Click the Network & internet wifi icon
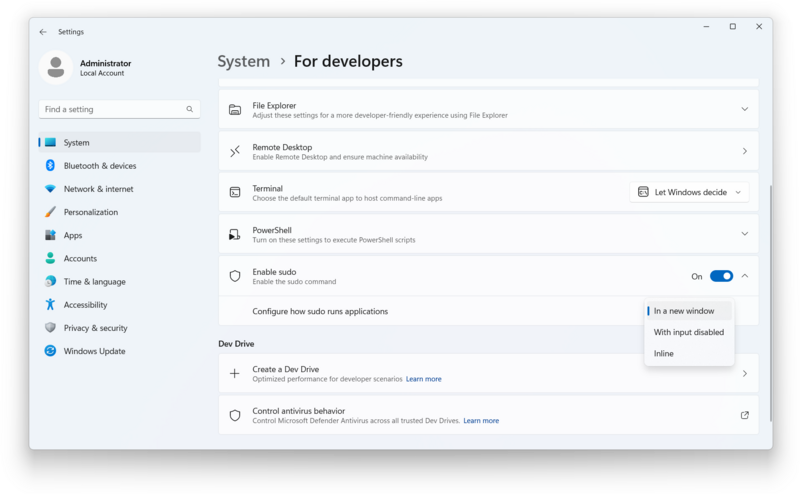Viewport: 800px width, 494px height. (50, 189)
